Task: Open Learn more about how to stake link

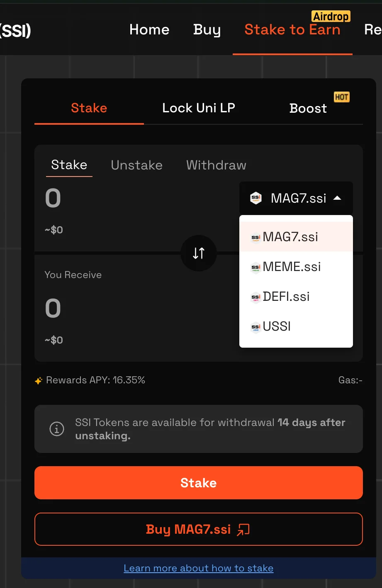Action: click(199, 568)
